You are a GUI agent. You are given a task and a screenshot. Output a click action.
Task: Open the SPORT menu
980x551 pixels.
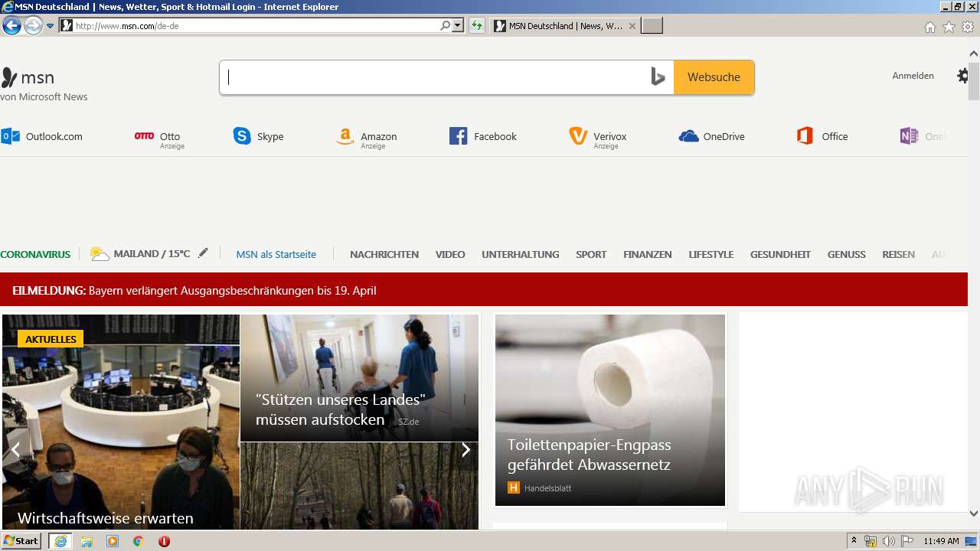[591, 254]
